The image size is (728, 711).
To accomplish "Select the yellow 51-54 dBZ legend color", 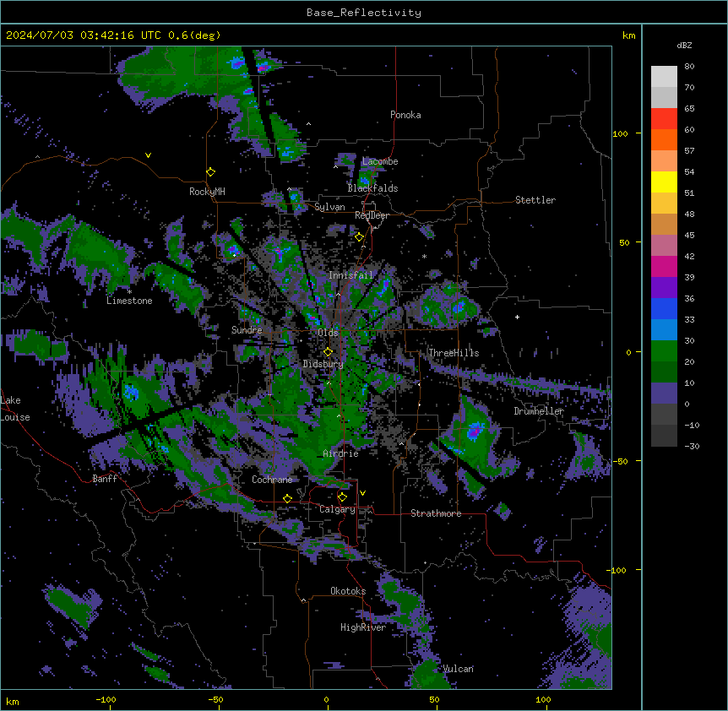I will coord(664,182).
